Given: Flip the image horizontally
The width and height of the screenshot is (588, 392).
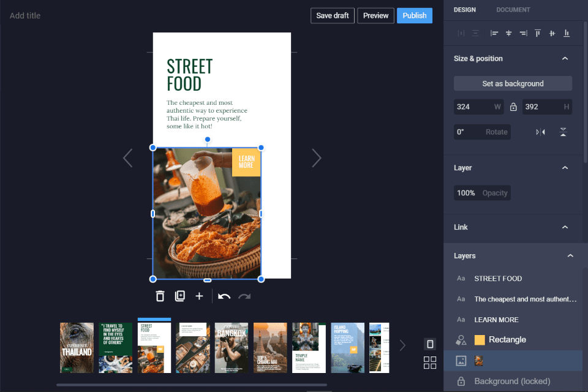Looking at the screenshot, I should (x=540, y=132).
